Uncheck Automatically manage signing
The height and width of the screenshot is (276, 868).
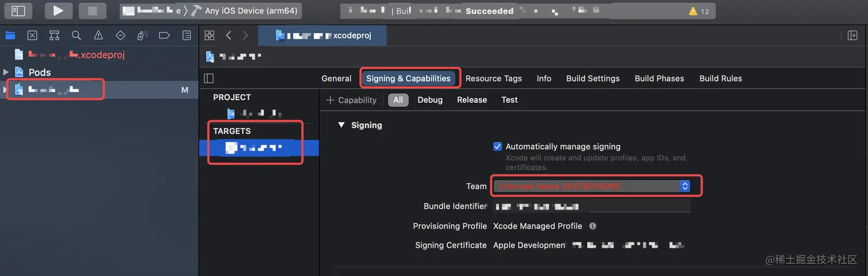[x=498, y=147]
